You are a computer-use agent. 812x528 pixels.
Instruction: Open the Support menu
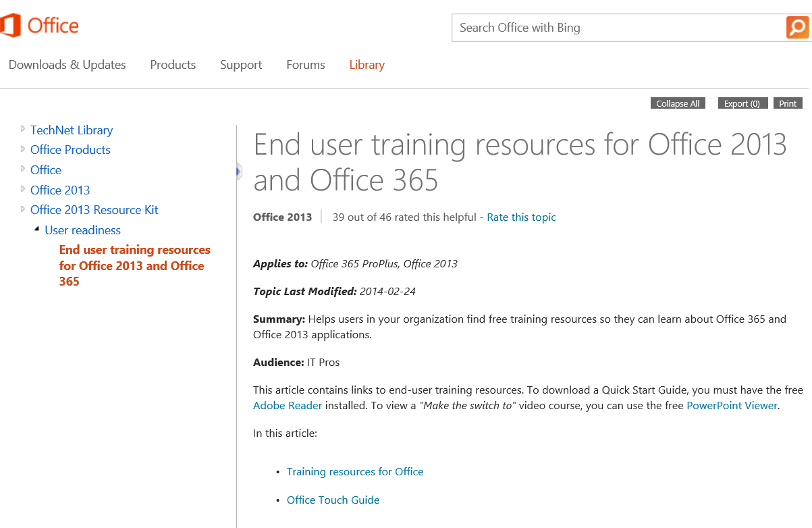click(241, 65)
